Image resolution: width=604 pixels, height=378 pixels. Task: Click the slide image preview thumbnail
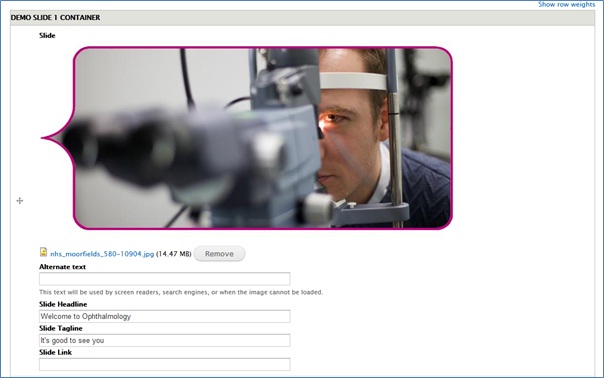pos(247,138)
